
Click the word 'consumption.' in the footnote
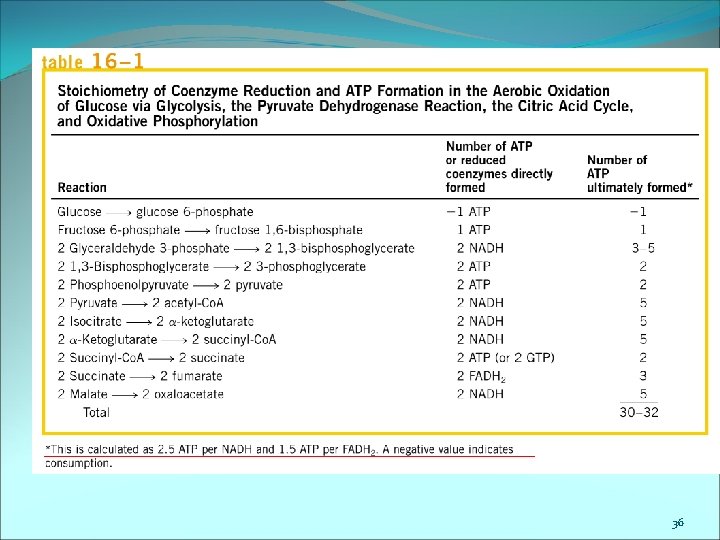click(x=79, y=463)
